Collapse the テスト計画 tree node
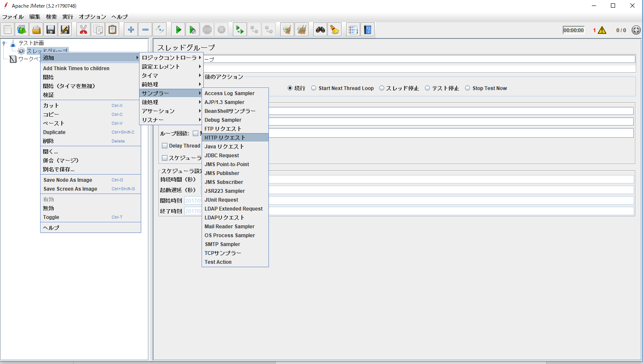Image resolution: width=643 pixels, height=364 pixels. 4,42
